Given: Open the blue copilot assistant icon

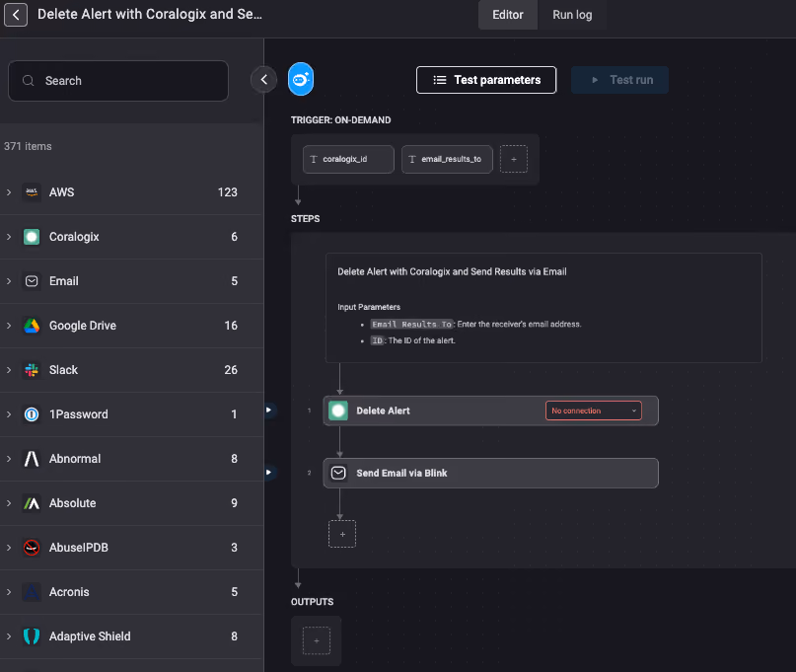Looking at the screenshot, I should click(301, 79).
